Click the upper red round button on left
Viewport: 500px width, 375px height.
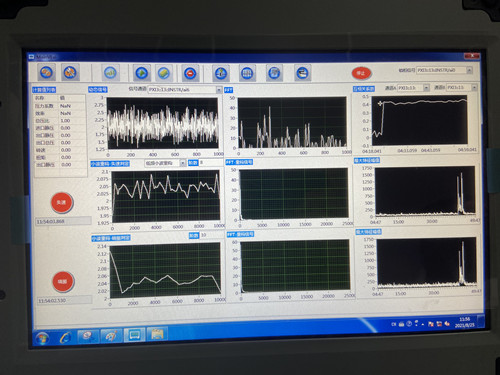click(62, 202)
